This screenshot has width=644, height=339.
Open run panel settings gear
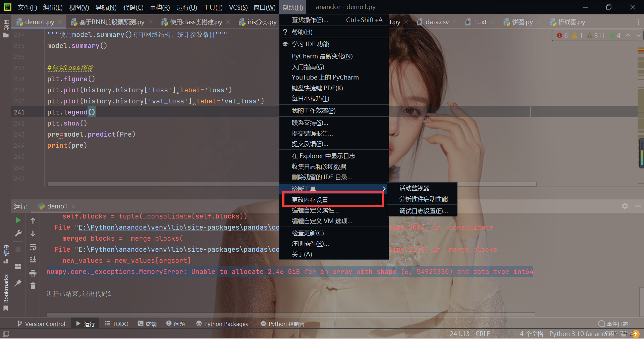[625, 206]
